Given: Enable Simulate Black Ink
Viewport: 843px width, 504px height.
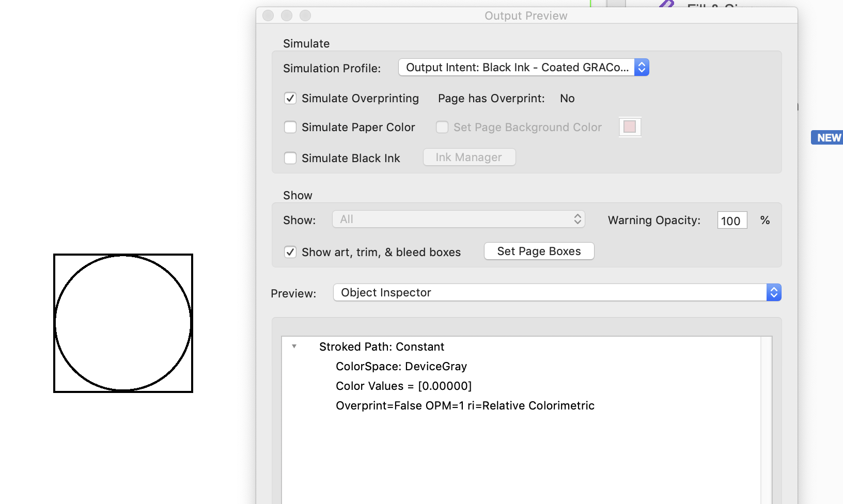Looking at the screenshot, I should click(290, 158).
